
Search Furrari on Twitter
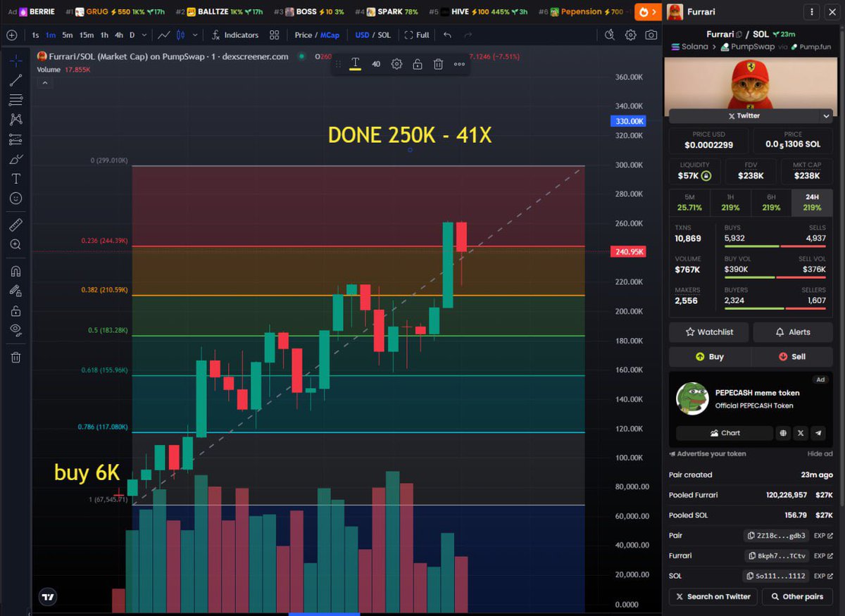[713, 596]
